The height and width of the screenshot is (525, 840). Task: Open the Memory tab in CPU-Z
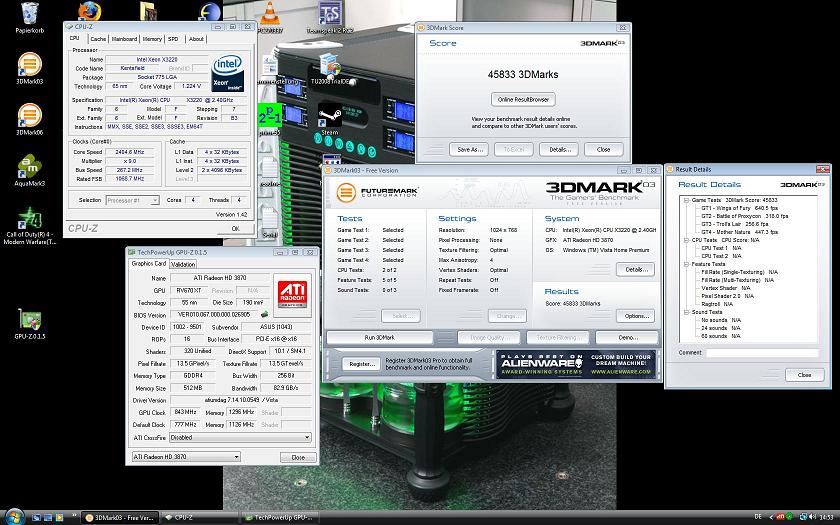point(152,39)
